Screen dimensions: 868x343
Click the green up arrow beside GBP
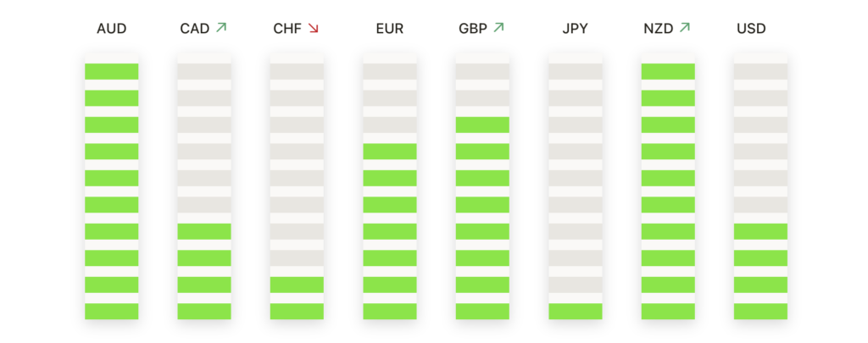click(498, 27)
